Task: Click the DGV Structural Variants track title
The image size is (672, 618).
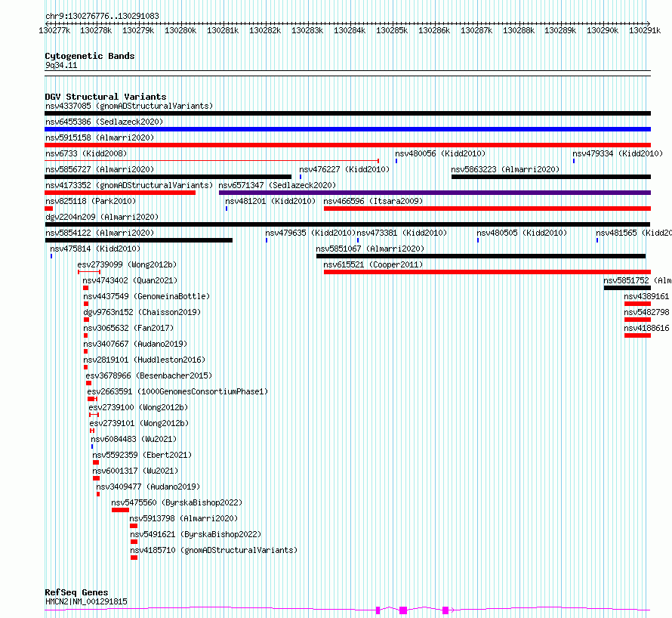Action: pos(106,97)
